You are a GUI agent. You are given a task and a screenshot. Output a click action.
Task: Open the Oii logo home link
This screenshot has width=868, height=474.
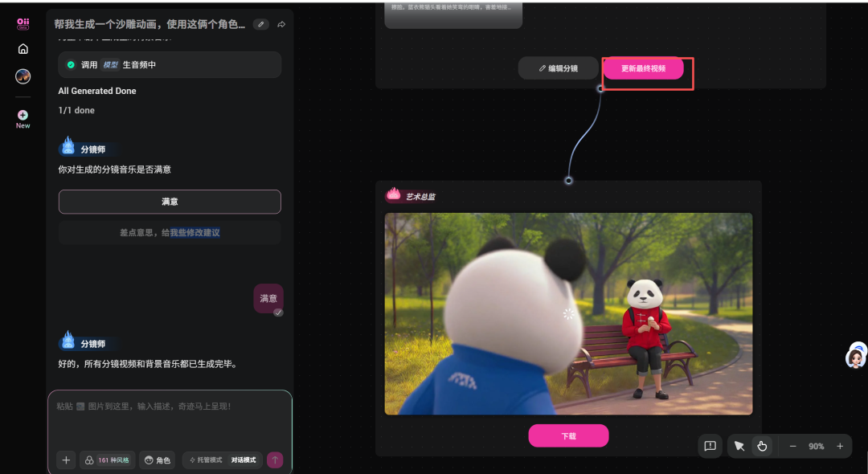click(x=23, y=24)
